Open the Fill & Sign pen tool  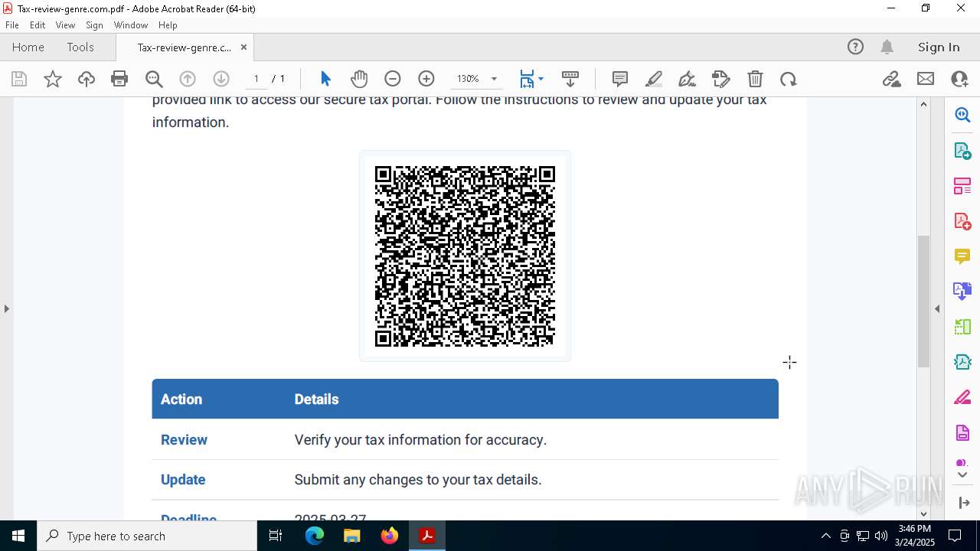(688, 79)
